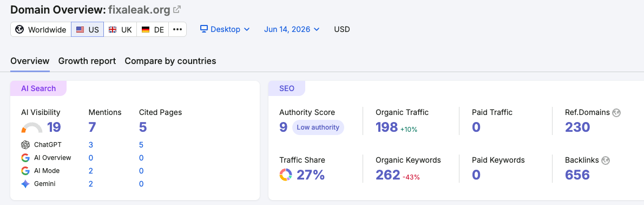Viewport: 644px width, 205px height.
Task: Click globe icon next to Backlinks
Action: (x=606, y=161)
